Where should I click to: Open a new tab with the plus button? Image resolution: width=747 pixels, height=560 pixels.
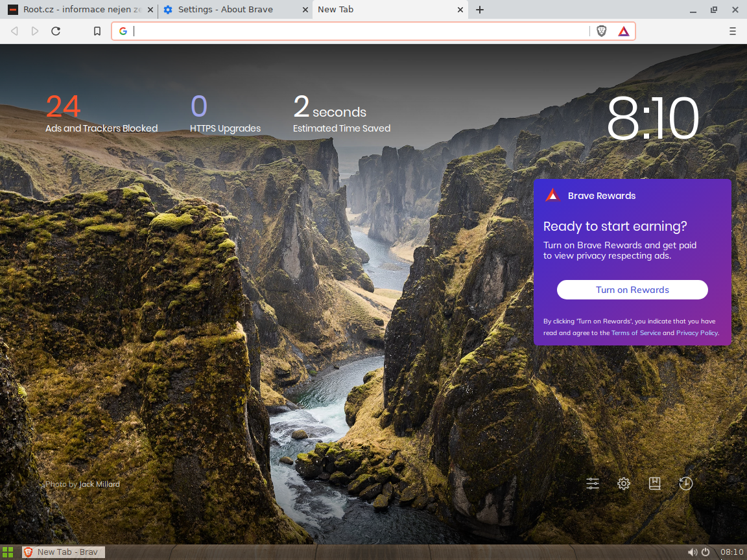480,10
